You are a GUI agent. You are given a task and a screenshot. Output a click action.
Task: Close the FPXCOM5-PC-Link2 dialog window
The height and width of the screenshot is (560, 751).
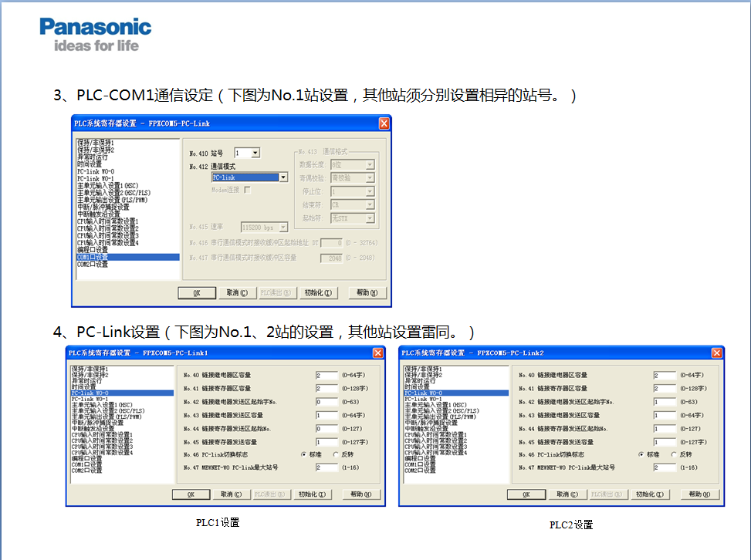pyautogui.click(x=716, y=353)
